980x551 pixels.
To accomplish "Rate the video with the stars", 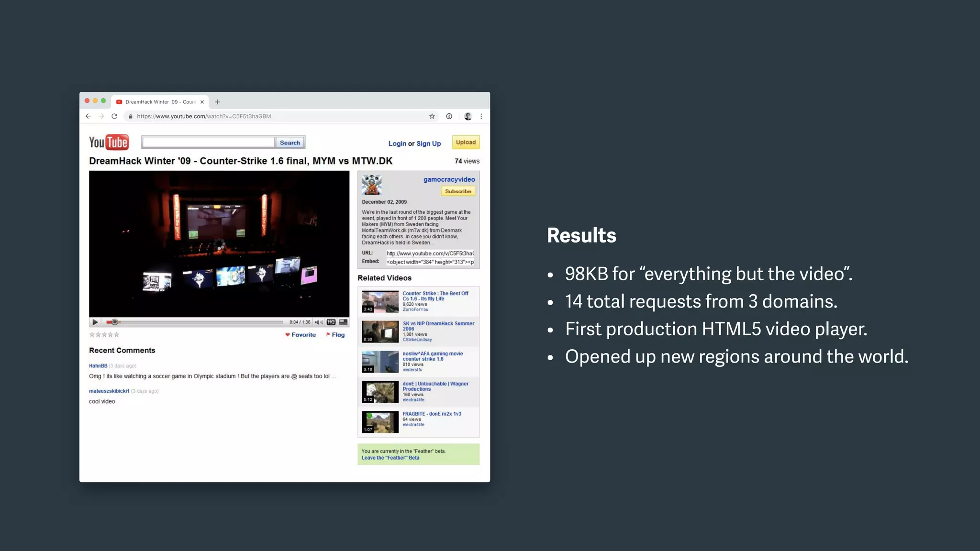I will 104,335.
